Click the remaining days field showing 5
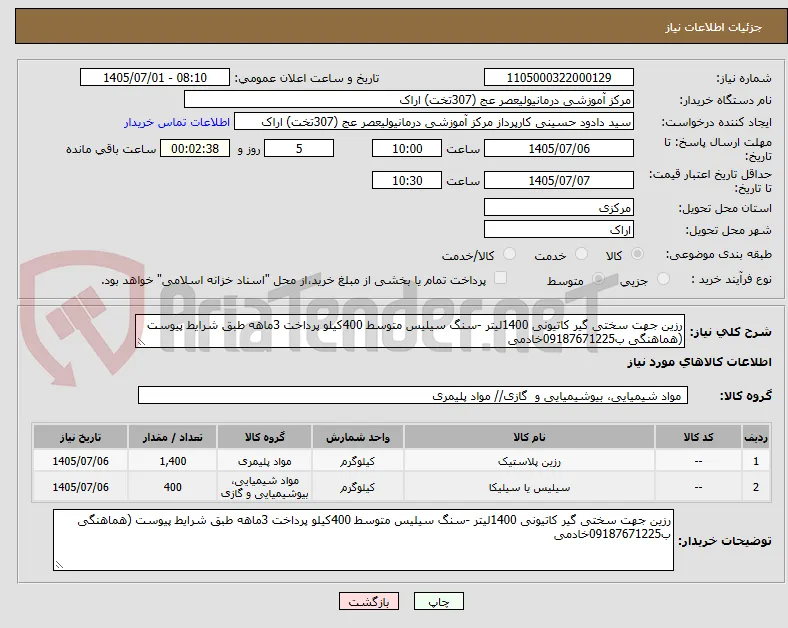788x628 pixels. pos(299,148)
